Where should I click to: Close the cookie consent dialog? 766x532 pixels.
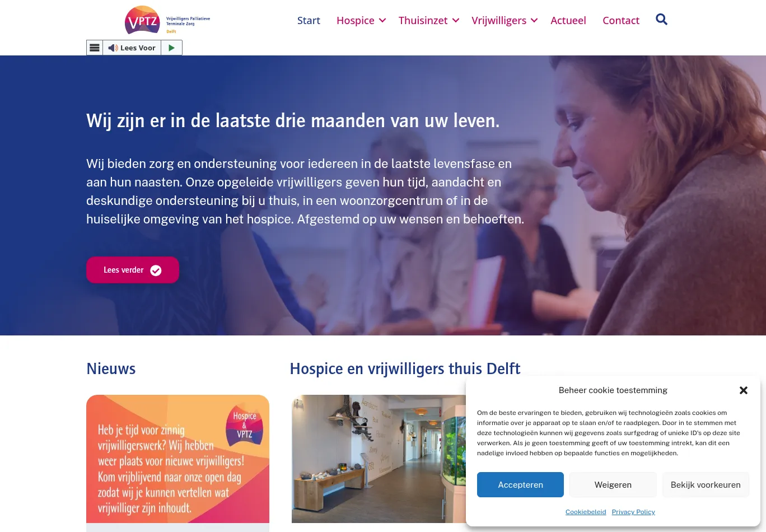(x=744, y=390)
